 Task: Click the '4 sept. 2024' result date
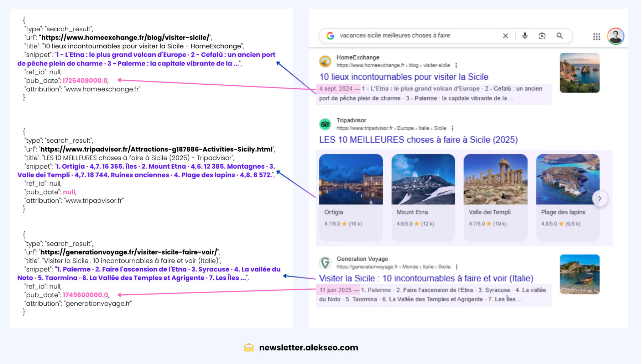coord(335,89)
